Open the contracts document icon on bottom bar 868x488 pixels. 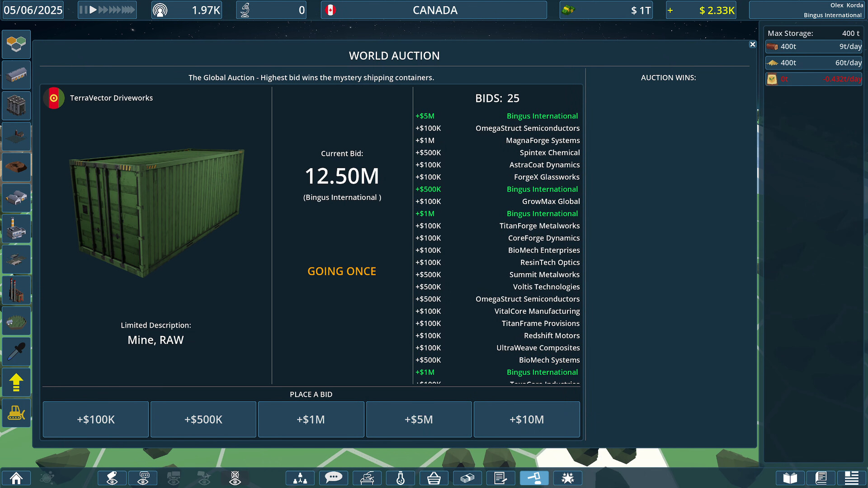501,478
